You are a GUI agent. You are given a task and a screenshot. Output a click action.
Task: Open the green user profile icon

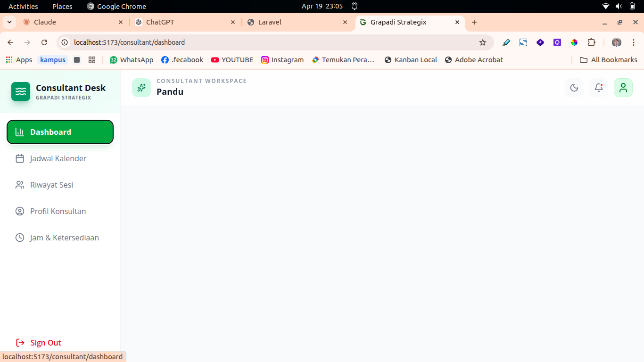tap(623, 88)
